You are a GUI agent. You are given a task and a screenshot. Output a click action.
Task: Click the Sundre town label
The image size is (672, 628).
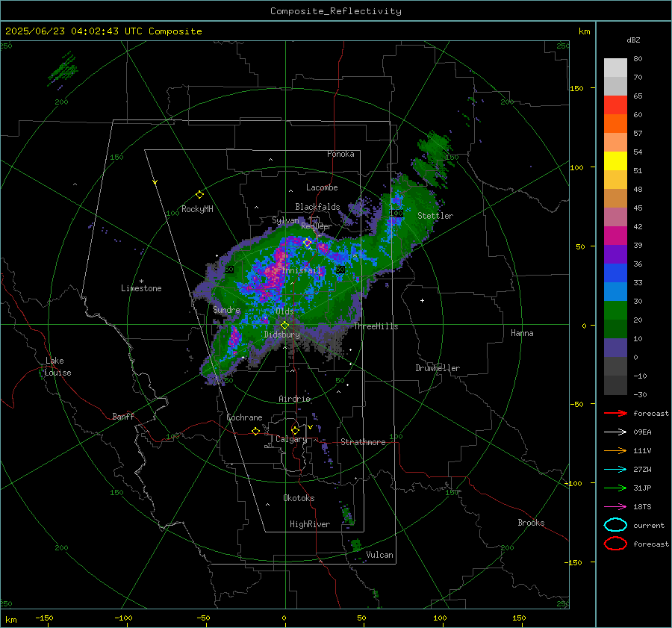226,310
